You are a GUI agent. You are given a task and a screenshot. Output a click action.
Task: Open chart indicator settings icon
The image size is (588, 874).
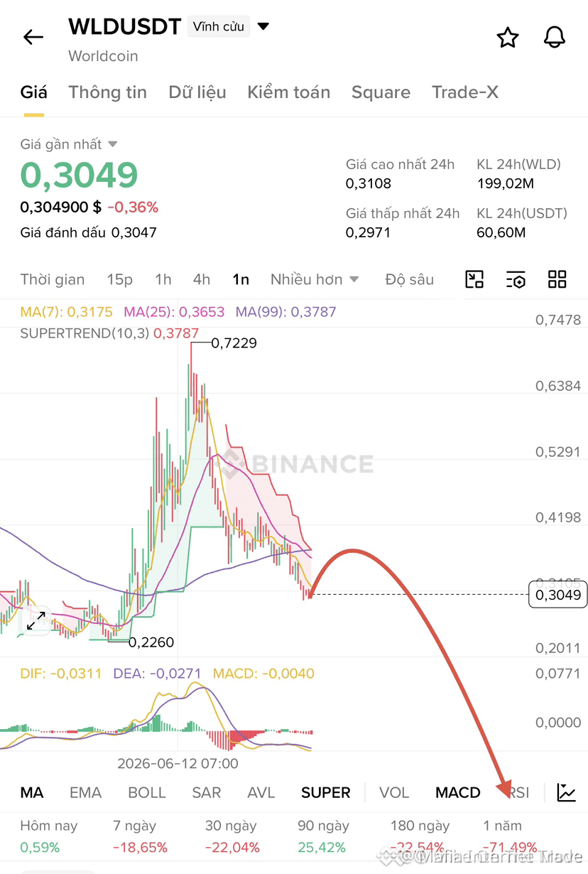516,279
